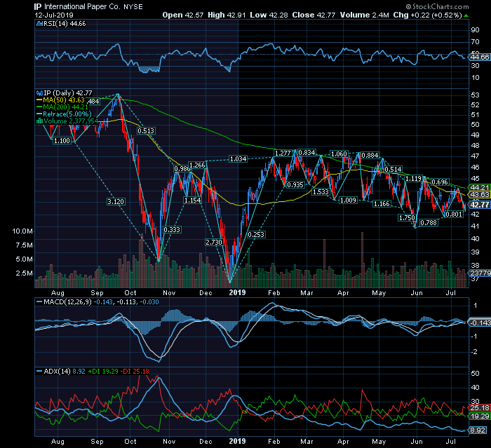This screenshot has height=448, width=491.
Task: Click the MACD(12,26,9) legend line marker
Action: point(39,302)
